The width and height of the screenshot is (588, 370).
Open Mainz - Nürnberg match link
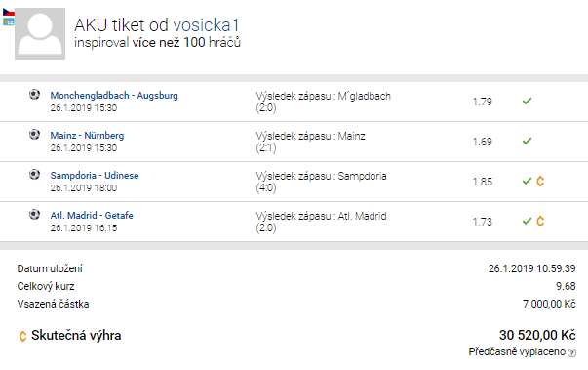87,135
